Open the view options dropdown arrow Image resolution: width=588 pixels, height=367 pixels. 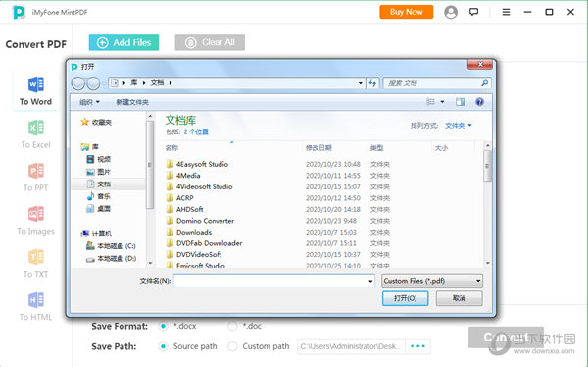[442, 102]
